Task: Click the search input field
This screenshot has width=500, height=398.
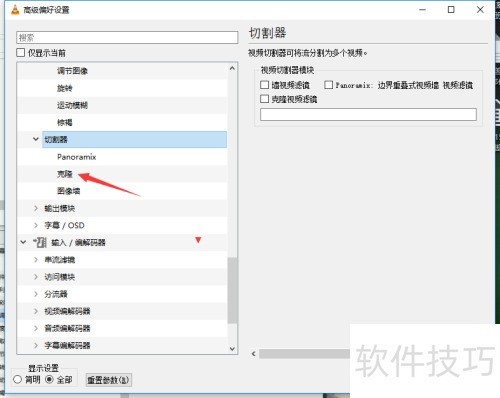Action: (127, 37)
